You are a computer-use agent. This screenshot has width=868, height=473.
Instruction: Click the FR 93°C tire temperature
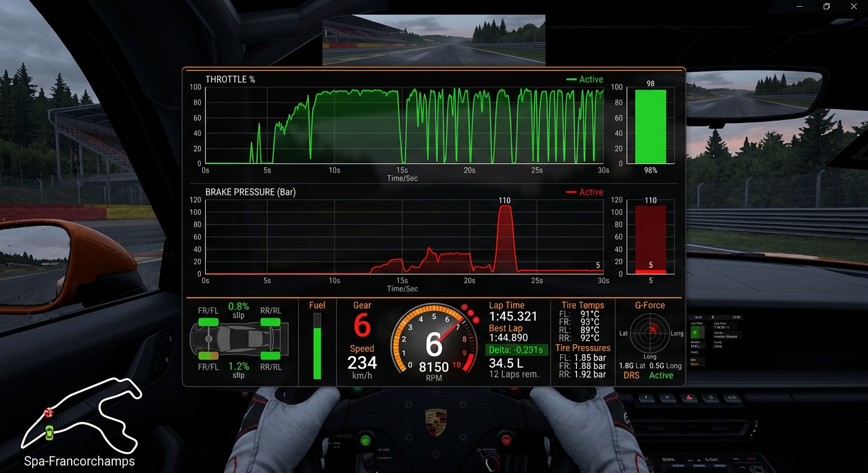579,322
